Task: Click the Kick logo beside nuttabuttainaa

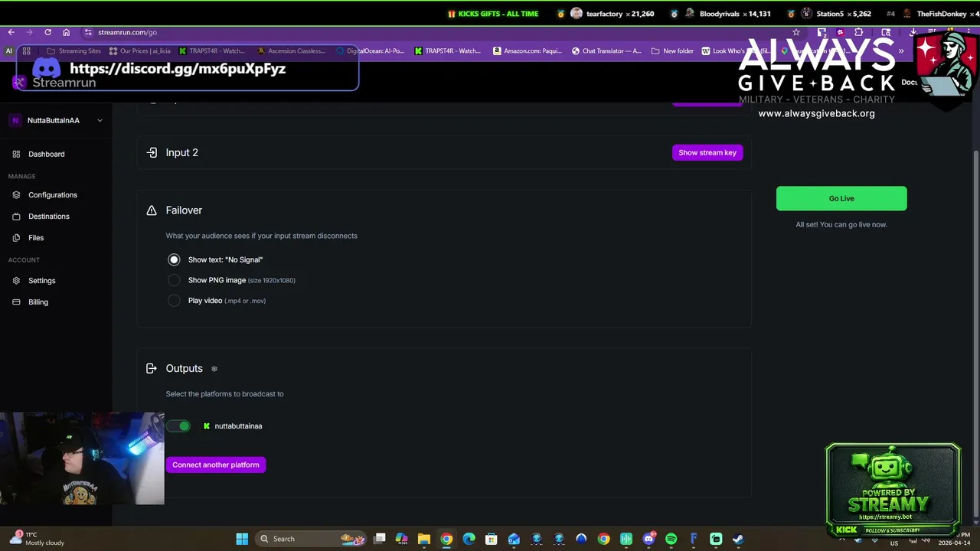Action: coord(207,426)
